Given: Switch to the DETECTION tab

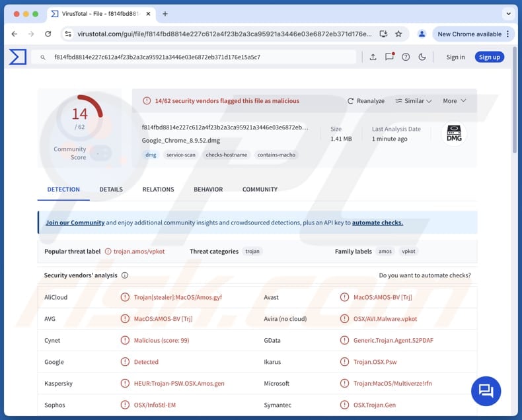Looking at the screenshot, I should [x=63, y=190].
